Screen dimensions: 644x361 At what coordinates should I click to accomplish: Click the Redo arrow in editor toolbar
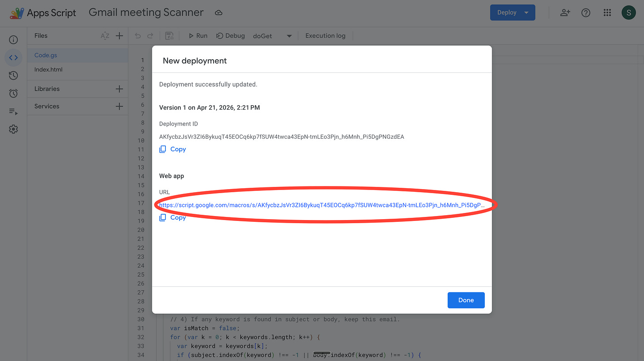pos(150,36)
